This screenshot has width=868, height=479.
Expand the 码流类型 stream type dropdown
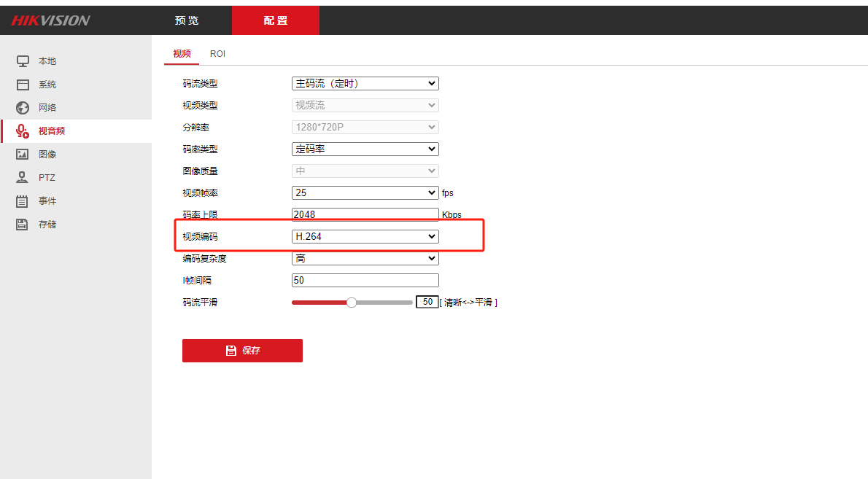365,84
